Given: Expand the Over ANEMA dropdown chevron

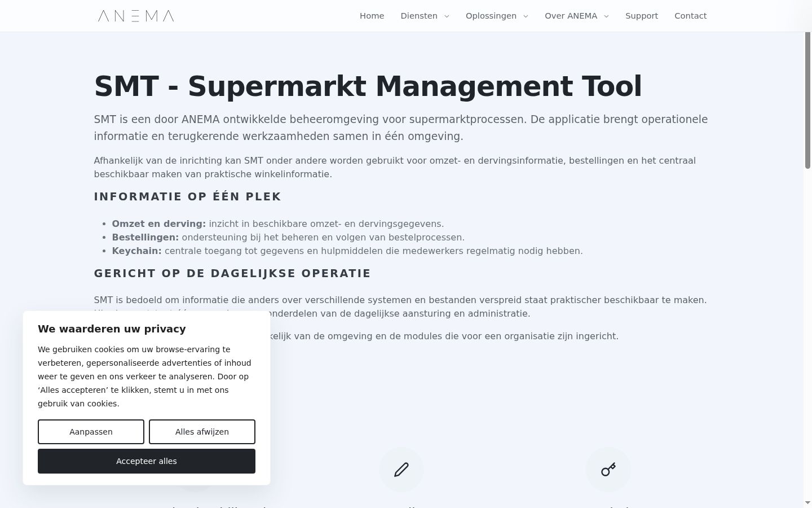Looking at the screenshot, I should click(606, 16).
